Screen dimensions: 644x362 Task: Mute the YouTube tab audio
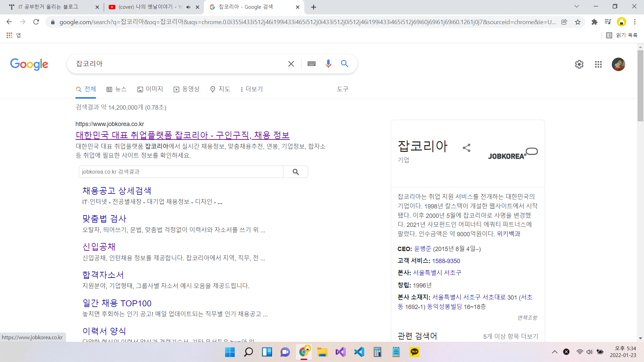tap(189, 7)
